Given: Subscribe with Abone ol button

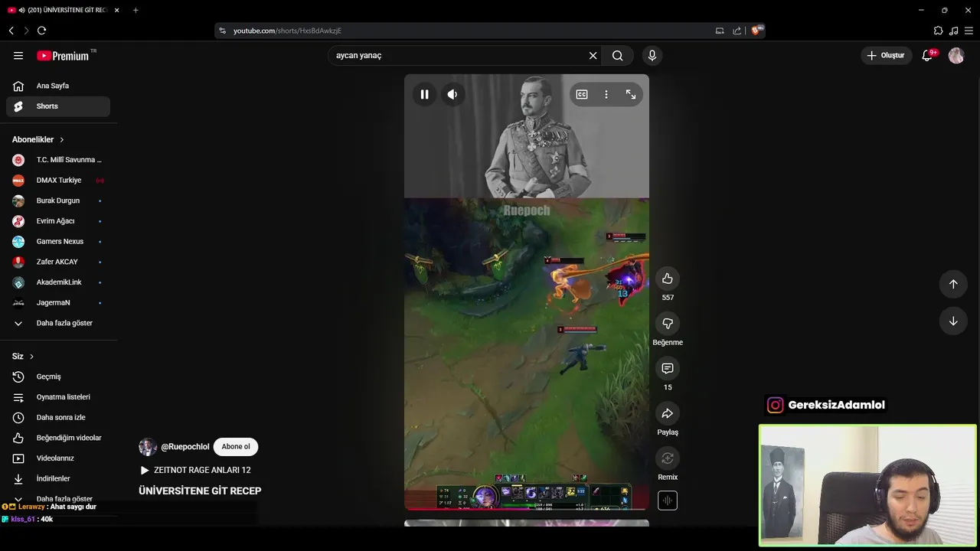Looking at the screenshot, I should (236, 447).
